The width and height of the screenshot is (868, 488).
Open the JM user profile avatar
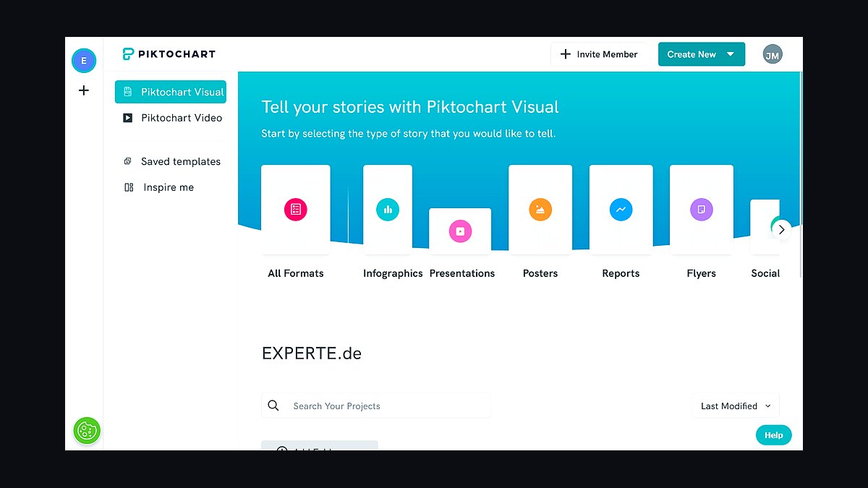(773, 54)
